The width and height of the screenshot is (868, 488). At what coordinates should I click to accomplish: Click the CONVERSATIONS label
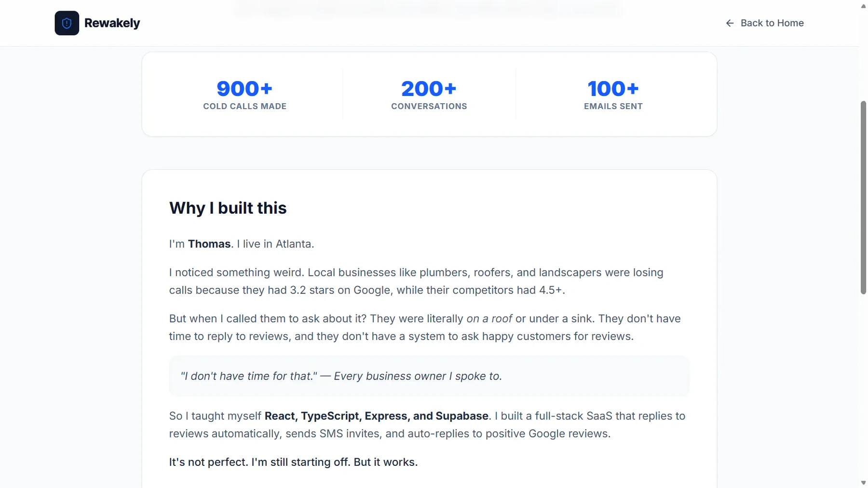(x=429, y=106)
